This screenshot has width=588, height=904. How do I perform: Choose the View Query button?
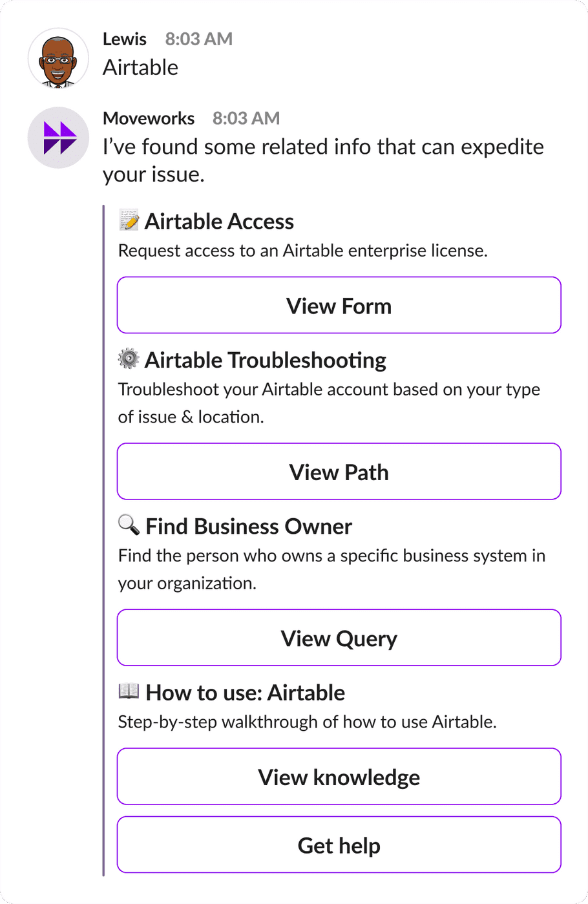click(339, 638)
